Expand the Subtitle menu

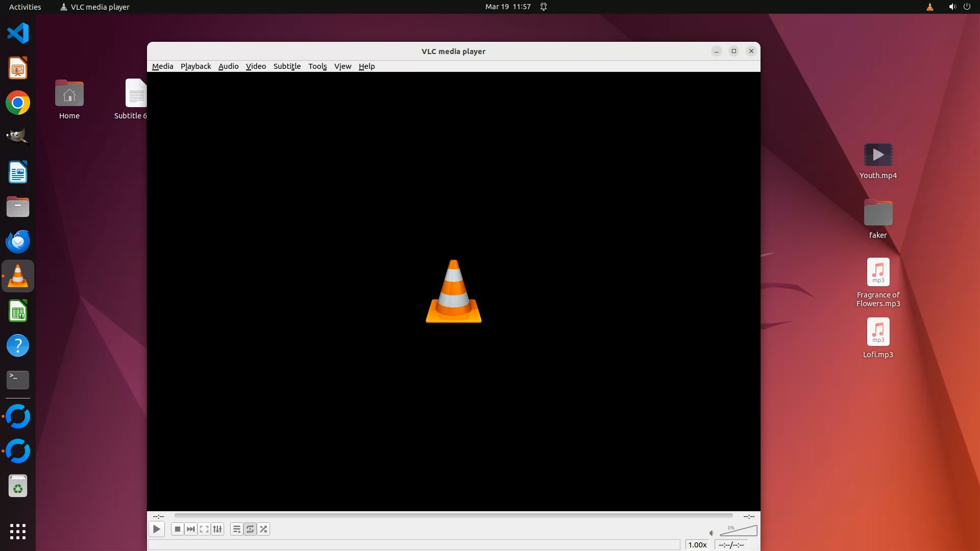click(287, 66)
